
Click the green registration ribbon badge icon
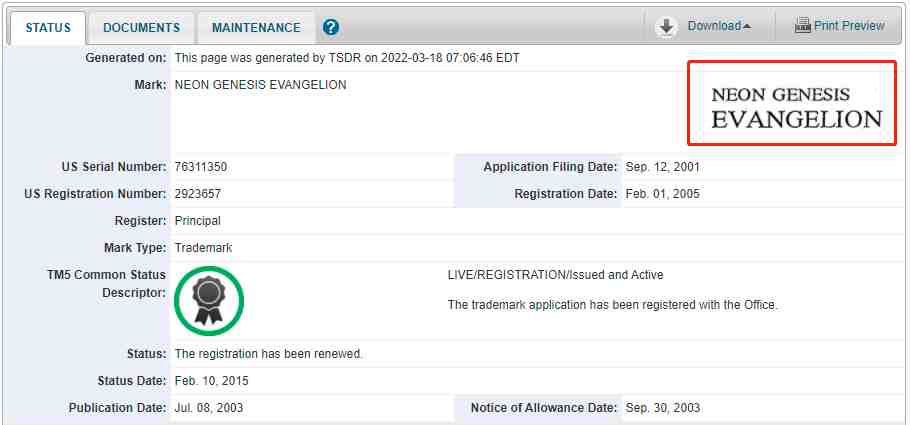tap(209, 301)
